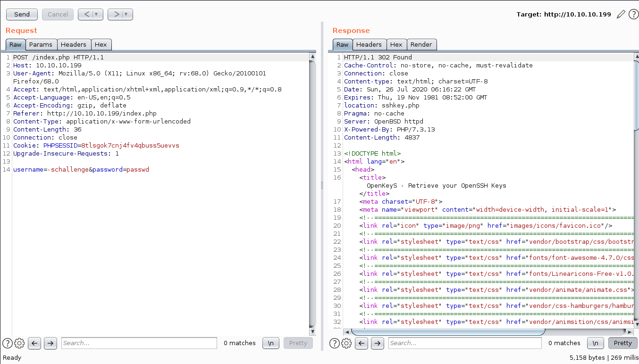Click the greyed Cancel button
Screen dimensions: 639x364
pos(58,14)
